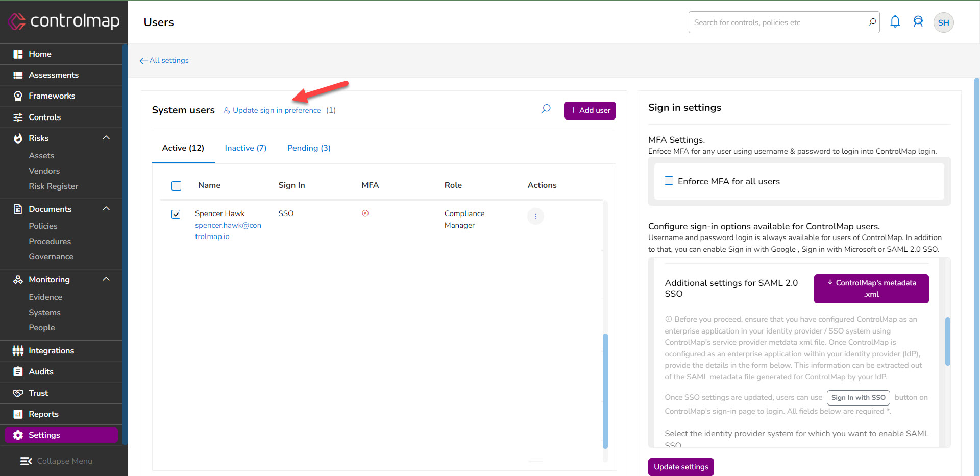Screen dimensions: 980x476
Task: Switch to the Active (12) tab
Action: click(x=183, y=148)
